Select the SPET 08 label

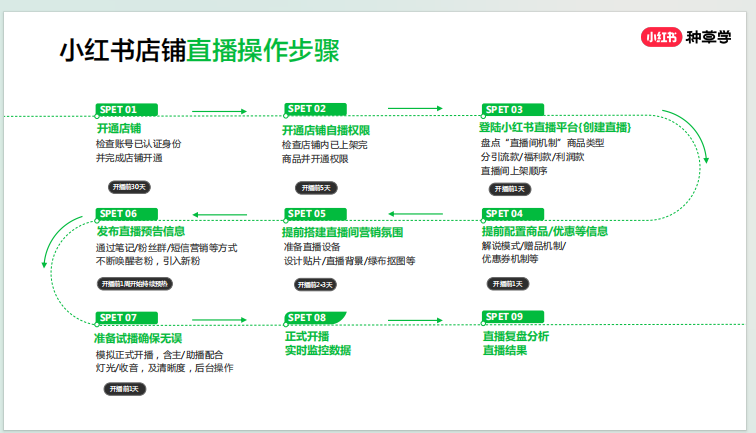point(315,318)
